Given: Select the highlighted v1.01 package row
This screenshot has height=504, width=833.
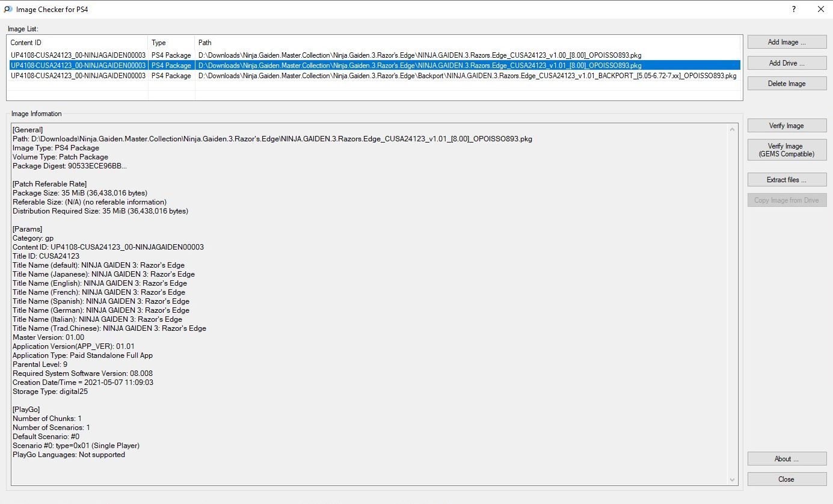Looking at the screenshot, I should 419,66.
